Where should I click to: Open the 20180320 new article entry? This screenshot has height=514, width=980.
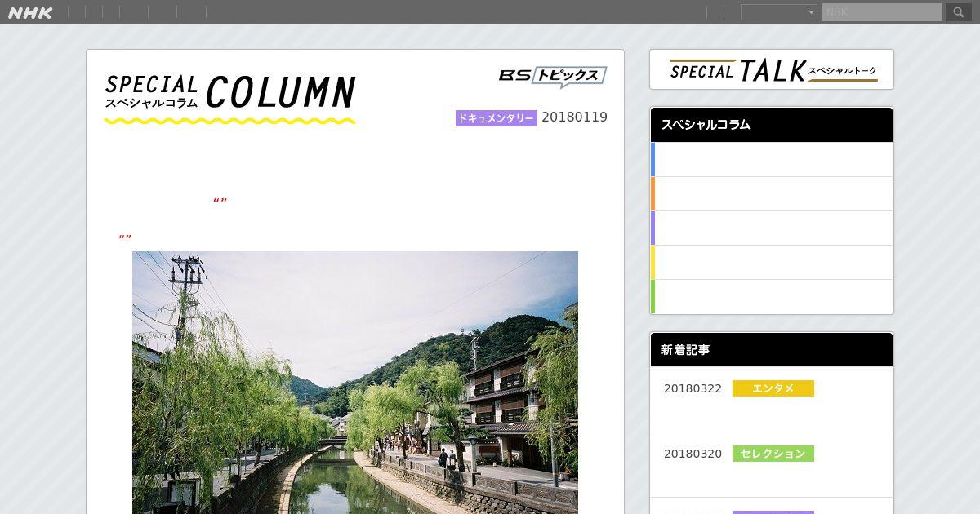tap(772, 465)
